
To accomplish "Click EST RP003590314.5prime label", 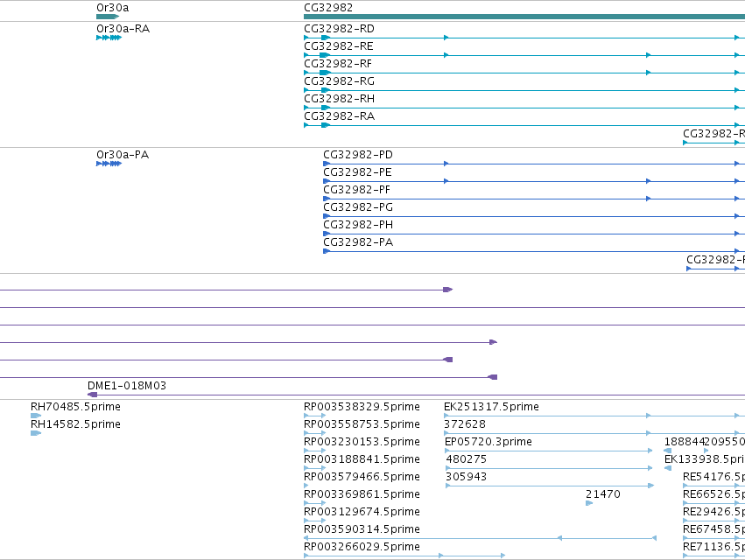I will (362, 529).
